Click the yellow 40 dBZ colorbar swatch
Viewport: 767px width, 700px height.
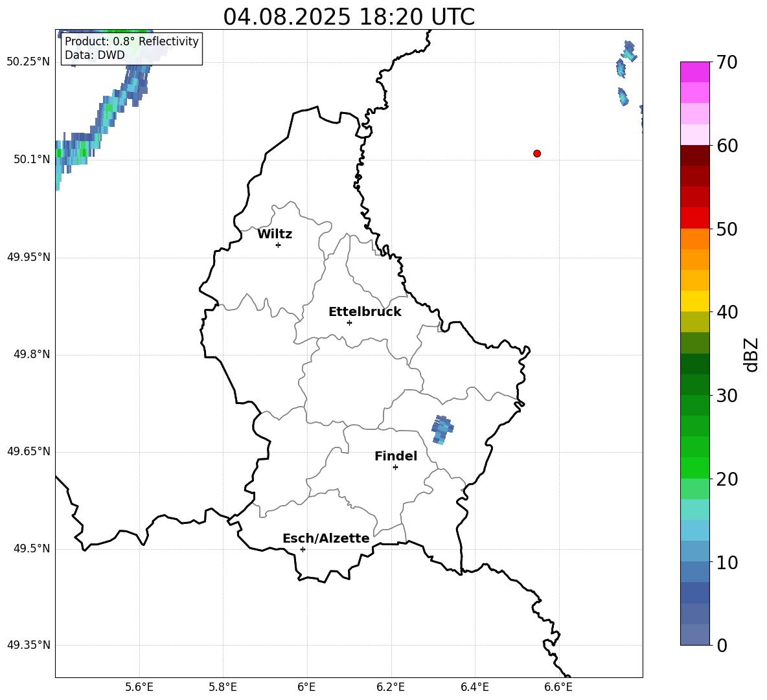[694, 301]
